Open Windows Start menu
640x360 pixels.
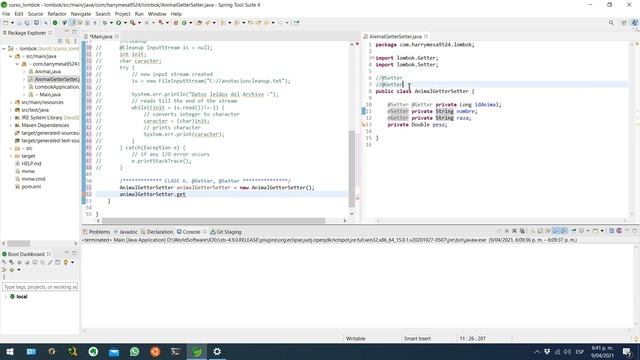click(x=10, y=351)
